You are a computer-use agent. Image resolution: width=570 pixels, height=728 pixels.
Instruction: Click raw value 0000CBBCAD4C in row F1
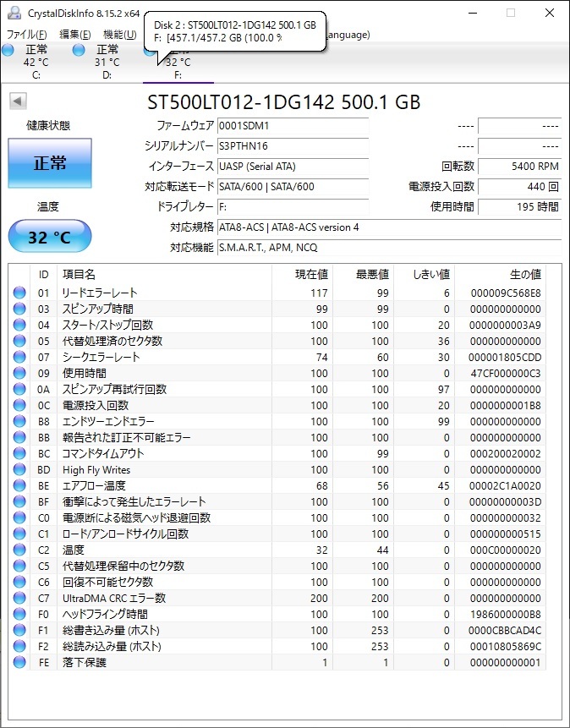coord(506,631)
